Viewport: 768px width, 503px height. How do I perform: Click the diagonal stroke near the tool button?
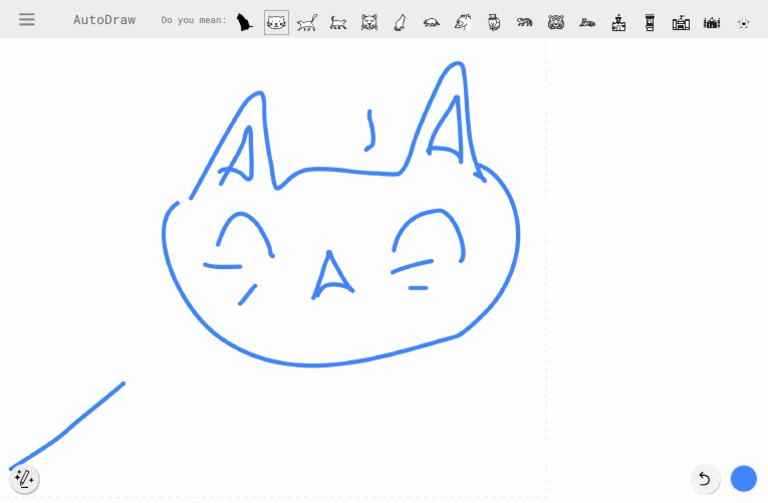click(x=67, y=426)
